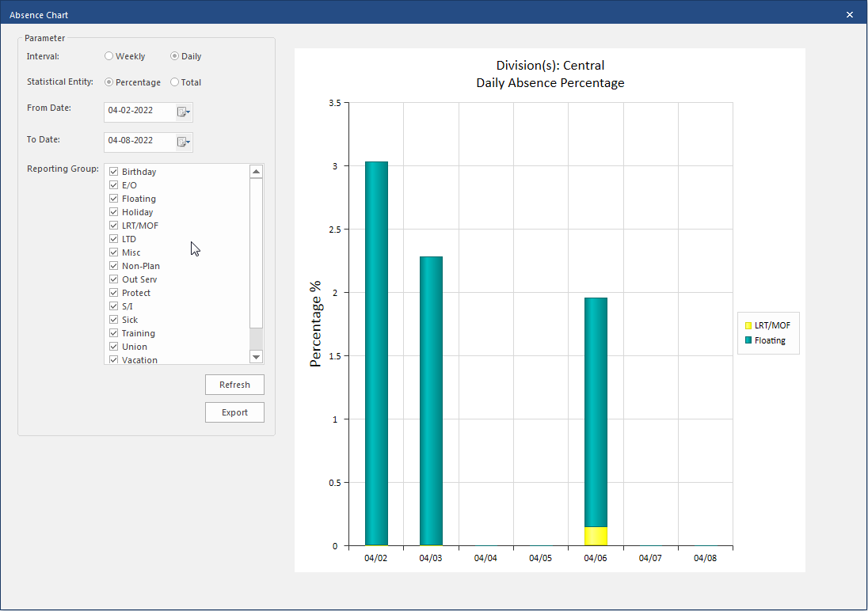Select the Weekly interval option
This screenshot has height=611, width=868.
[109, 56]
